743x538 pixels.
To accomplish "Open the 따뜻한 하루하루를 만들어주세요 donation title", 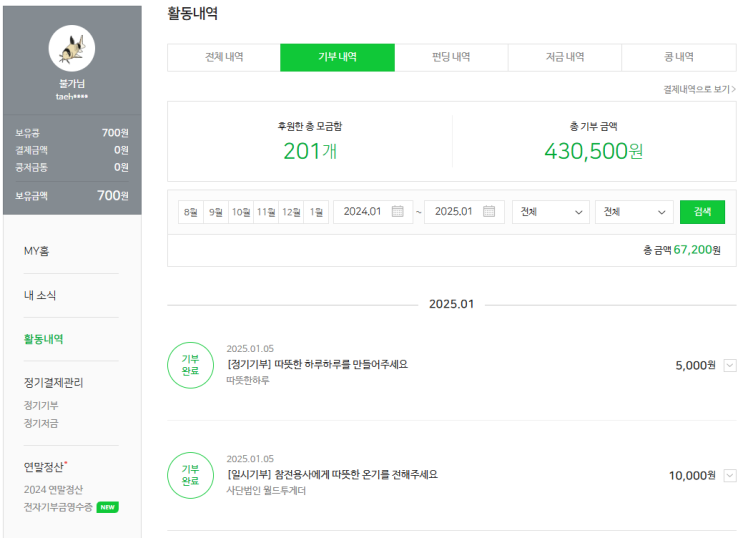I will click(317, 364).
